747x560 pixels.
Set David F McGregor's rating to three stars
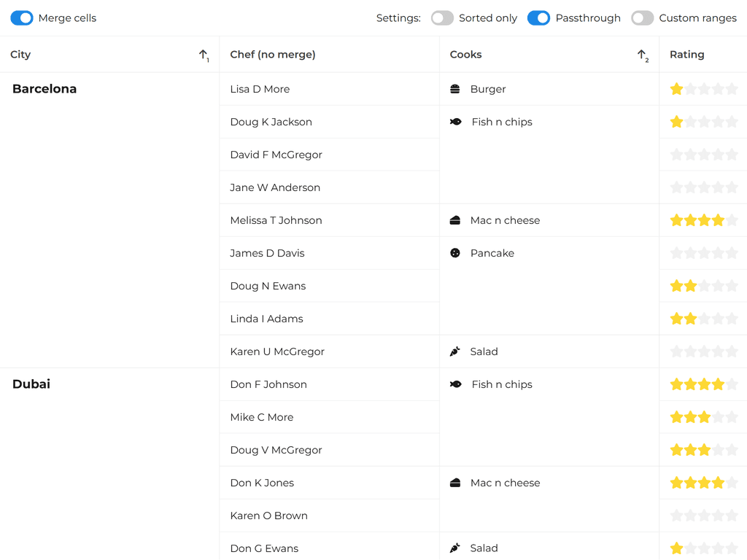point(704,155)
